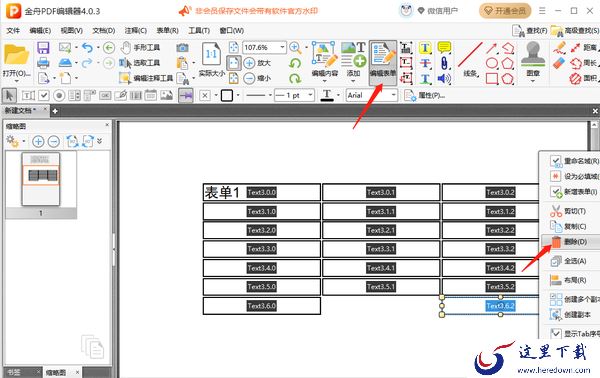600x378 pixels.
Task: Select the eraser tool icon
Action: click(559, 63)
